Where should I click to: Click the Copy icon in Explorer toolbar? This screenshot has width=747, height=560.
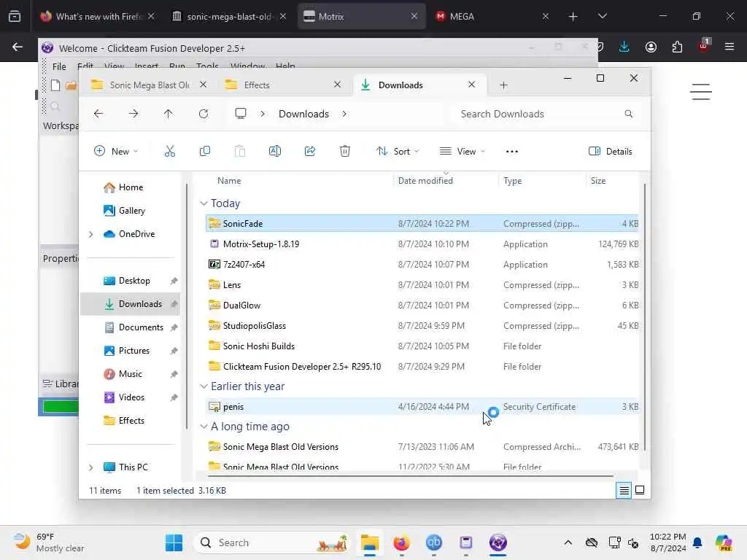coord(205,152)
